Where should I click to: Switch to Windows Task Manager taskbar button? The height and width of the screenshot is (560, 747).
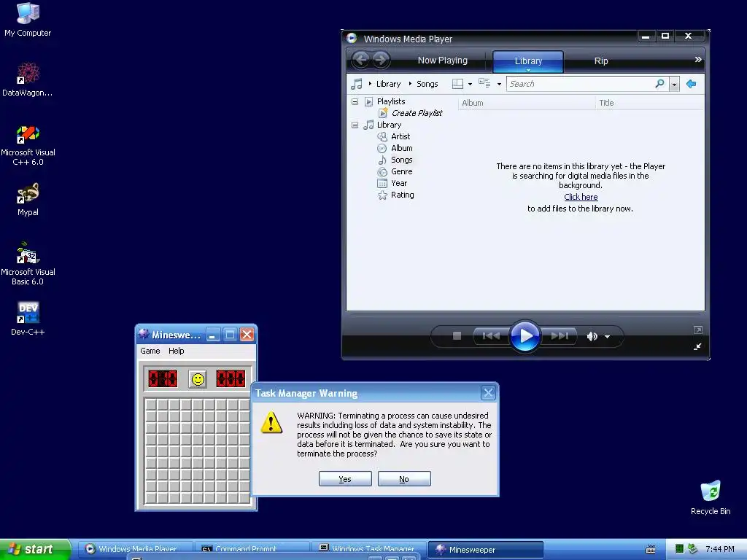369,549
